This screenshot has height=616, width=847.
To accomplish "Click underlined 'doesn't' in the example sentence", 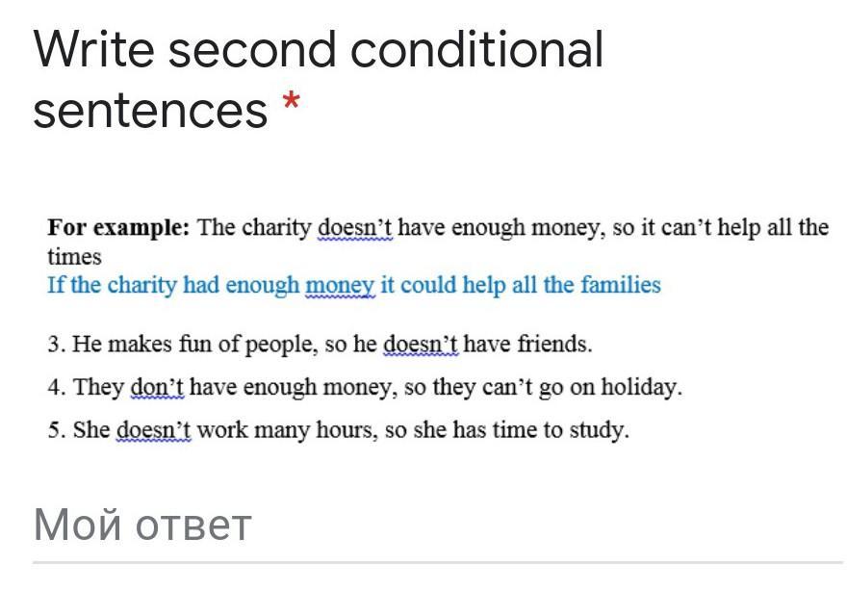I will [354, 227].
